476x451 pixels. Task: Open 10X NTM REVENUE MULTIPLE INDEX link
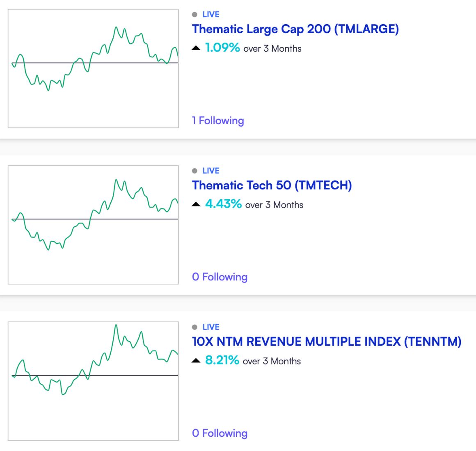(x=326, y=342)
